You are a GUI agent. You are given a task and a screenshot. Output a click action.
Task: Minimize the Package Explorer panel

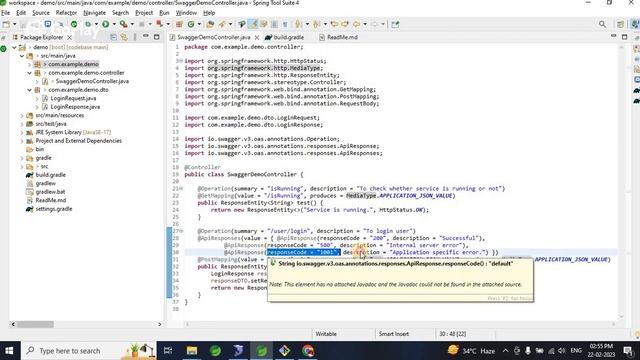coord(146,37)
